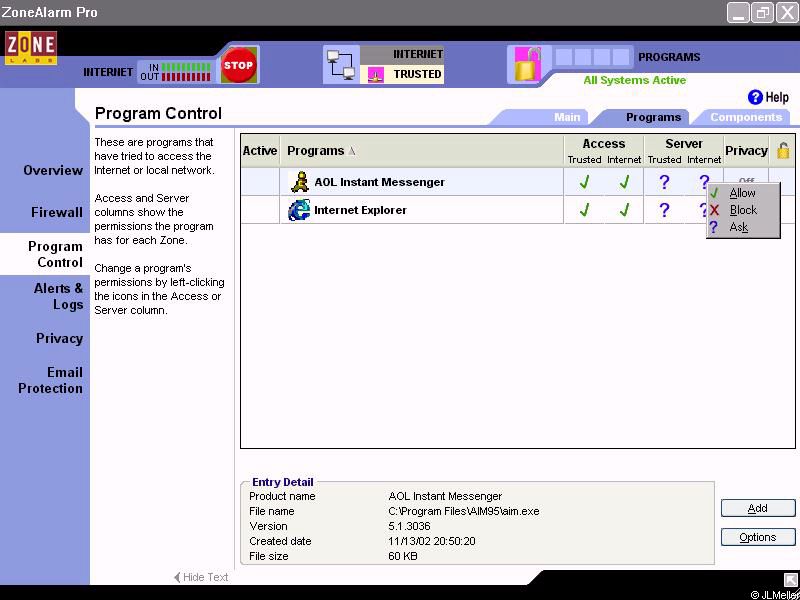
Task: Switch to the Main tab
Action: click(x=567, y=117)
